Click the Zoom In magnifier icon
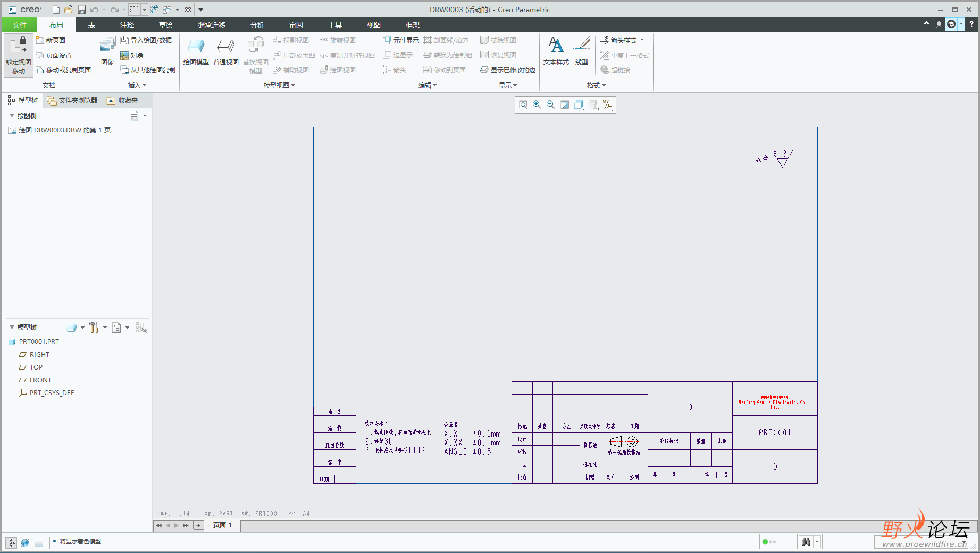The width and height of the screenshot is (980, 553). (537, 105)
